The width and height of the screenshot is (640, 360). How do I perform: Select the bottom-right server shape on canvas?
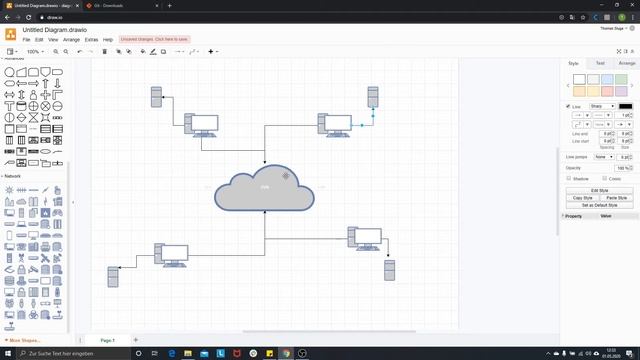point(389,270)
